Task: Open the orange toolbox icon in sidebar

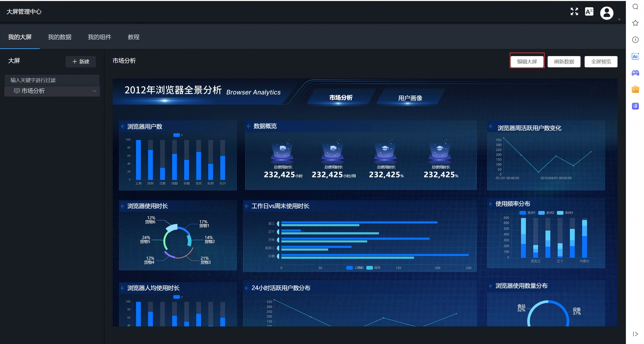Action: pyautogui.click(x=635, y=90)
